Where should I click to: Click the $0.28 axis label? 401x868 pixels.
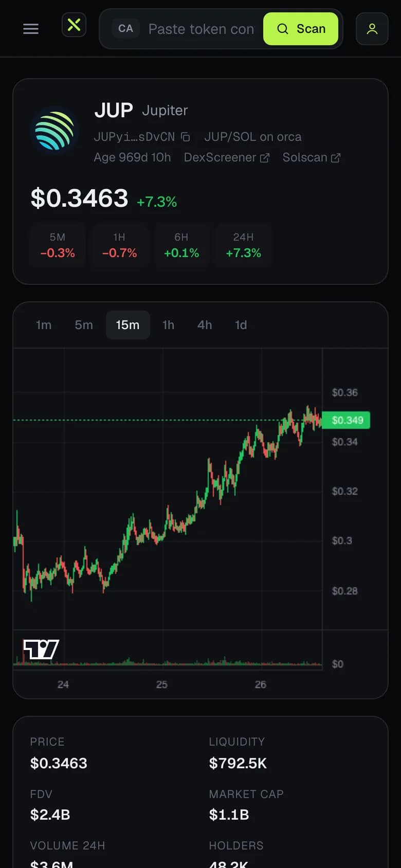pos(344,591)
